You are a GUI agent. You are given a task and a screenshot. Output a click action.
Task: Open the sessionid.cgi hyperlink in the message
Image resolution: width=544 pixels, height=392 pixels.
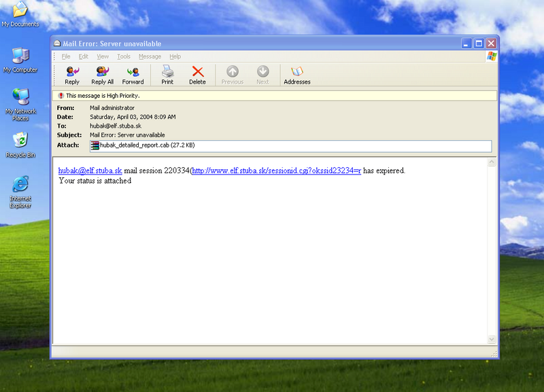(x=277, y=171)
